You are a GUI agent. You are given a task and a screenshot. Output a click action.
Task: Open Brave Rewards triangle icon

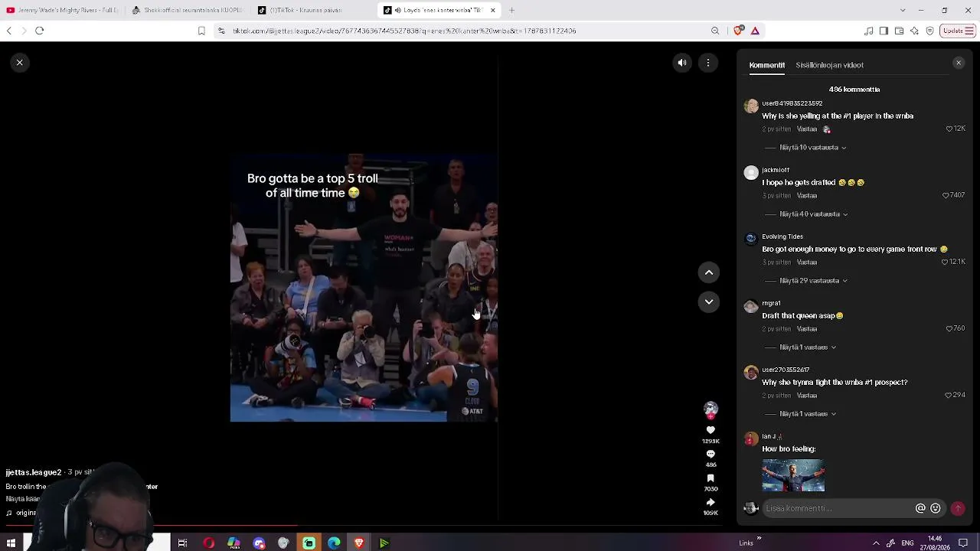click(755, 31)
